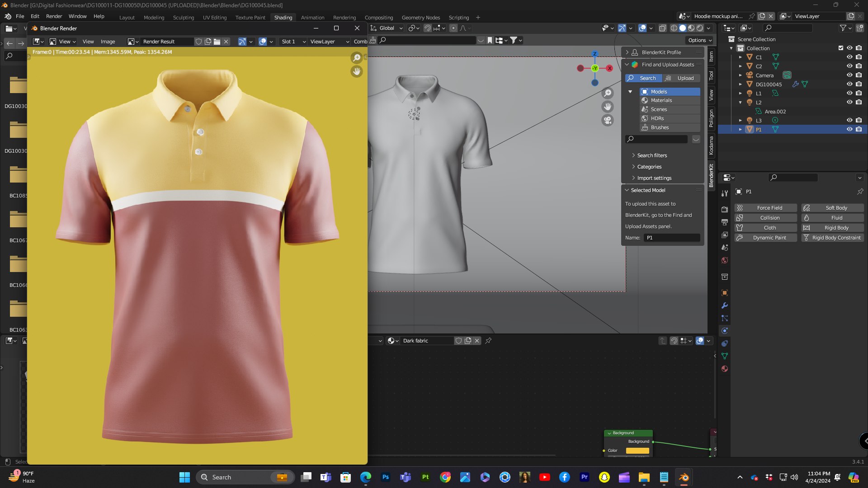The height and width of the screenshot is (488, 868).
Task: Open Blender from the Windows taskbar
Action: pyautogui.click(x=684, y=477)
